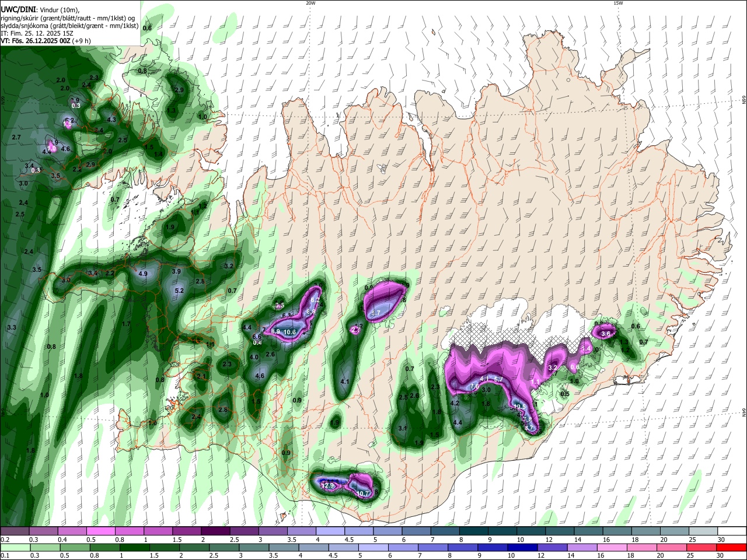
Task: Pick the dark green swatch labeled 1 in lower legend row
Action: click(x=134, y=548)
